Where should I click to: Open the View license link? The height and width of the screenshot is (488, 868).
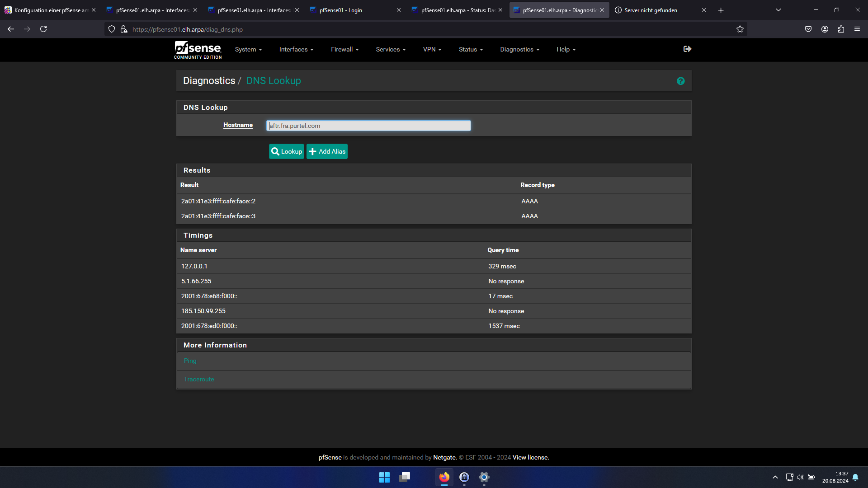point(531,457)
